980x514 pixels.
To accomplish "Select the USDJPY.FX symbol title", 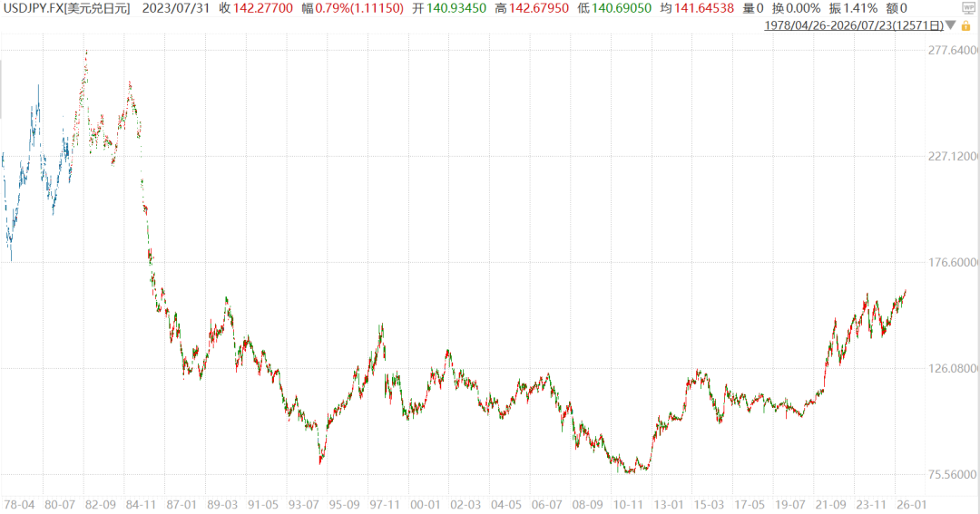I will [67, 8].
